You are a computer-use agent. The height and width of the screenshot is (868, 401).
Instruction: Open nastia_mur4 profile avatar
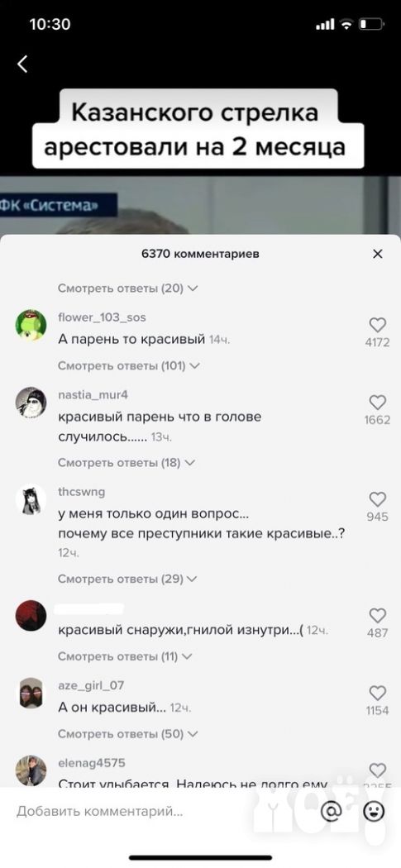[31, 403]
